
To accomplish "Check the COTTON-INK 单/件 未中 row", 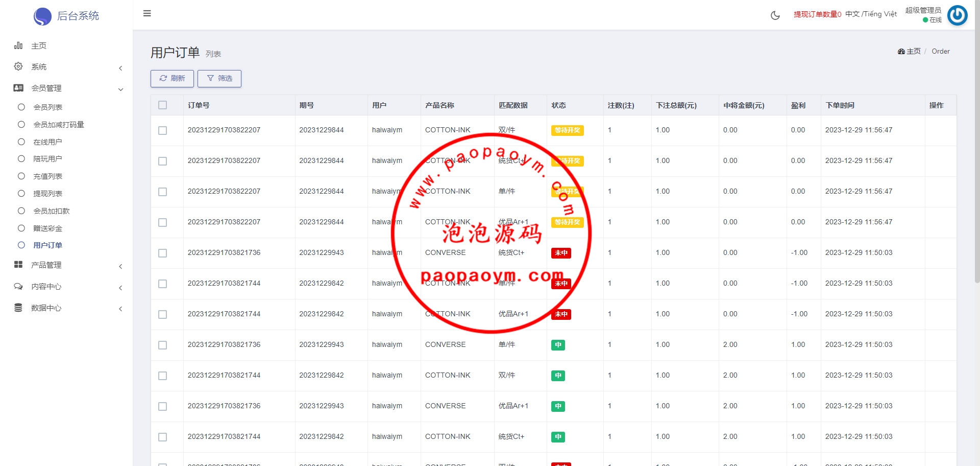I will [163, 284].
